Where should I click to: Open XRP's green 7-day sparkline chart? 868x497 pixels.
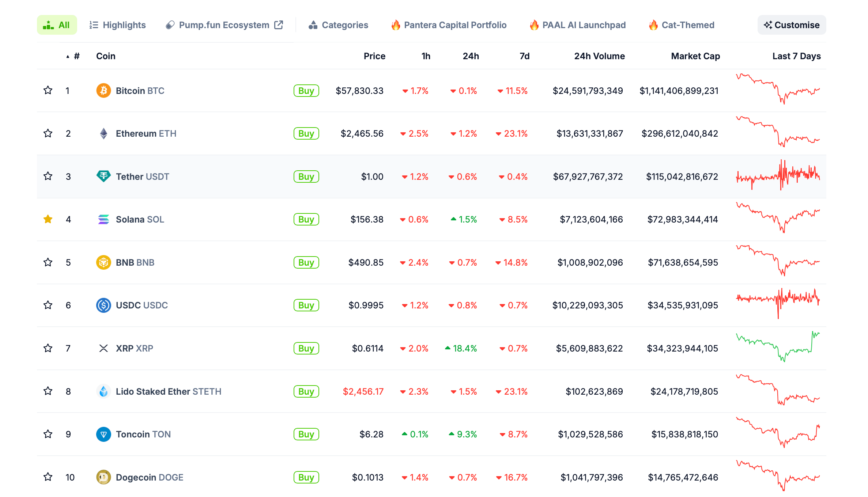coord(778,346)
